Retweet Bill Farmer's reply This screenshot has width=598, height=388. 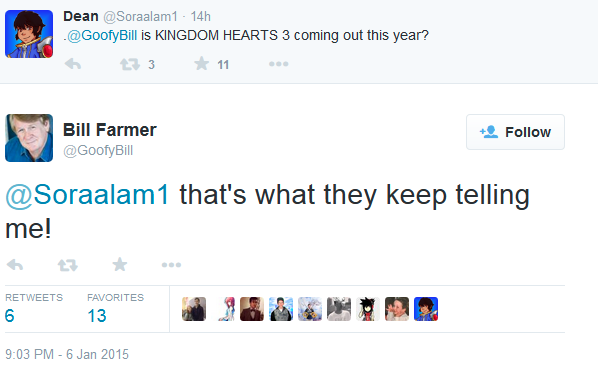pyautogui.click(x=68, y=265)
